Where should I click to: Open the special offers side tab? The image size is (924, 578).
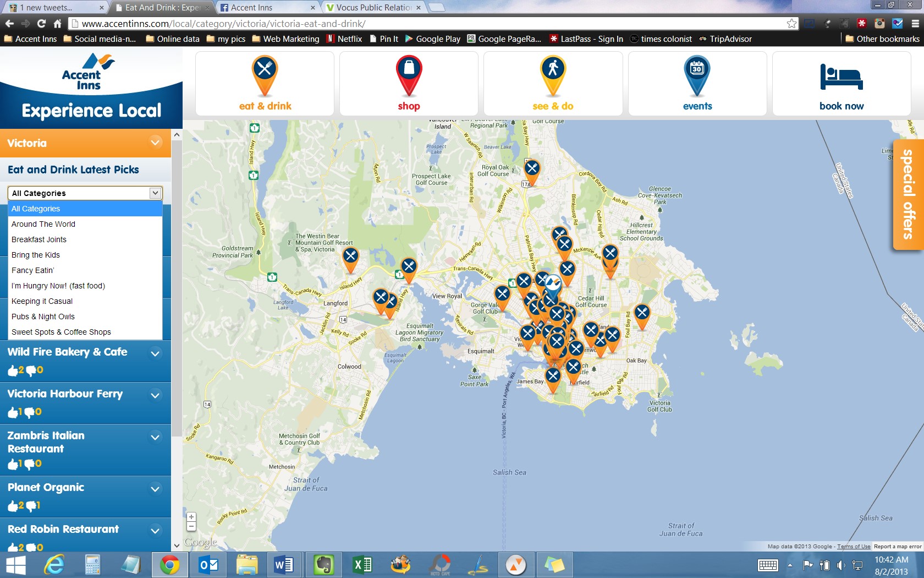click(908, 194)
